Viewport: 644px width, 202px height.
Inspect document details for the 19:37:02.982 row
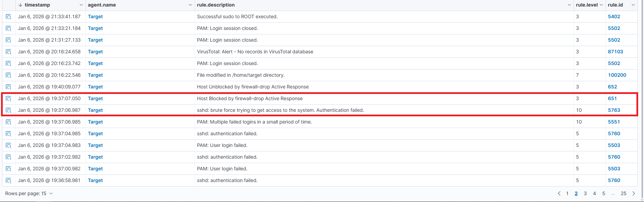[x=9, y=157]
